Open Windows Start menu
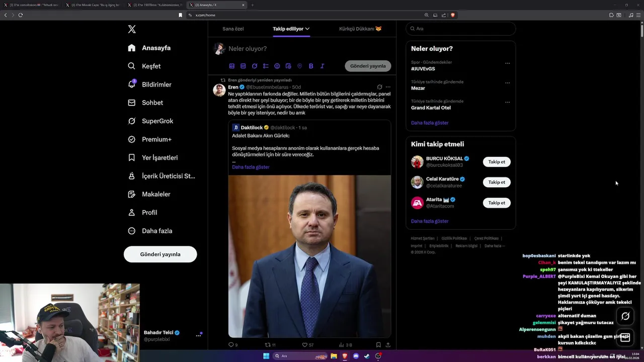Screen dimensions: 644x362 (266, 356)
